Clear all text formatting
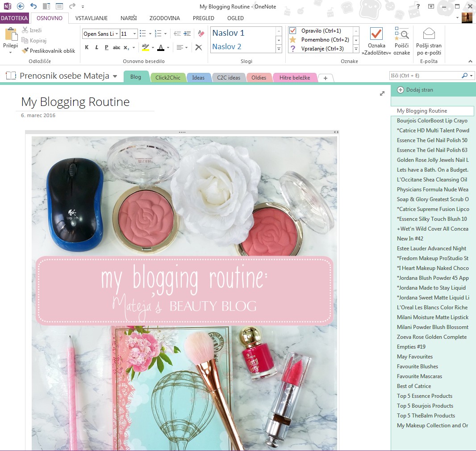476x451 pixels. click(201, 34)
